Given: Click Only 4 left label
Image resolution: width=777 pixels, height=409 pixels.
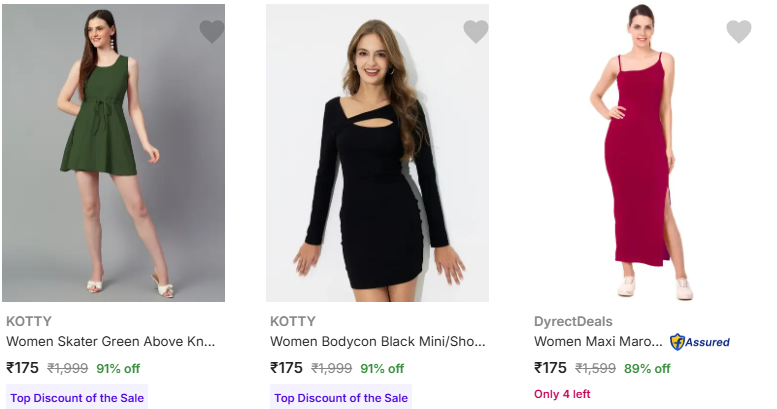Looking at the screenshot, I should click(x=562, y=394).
